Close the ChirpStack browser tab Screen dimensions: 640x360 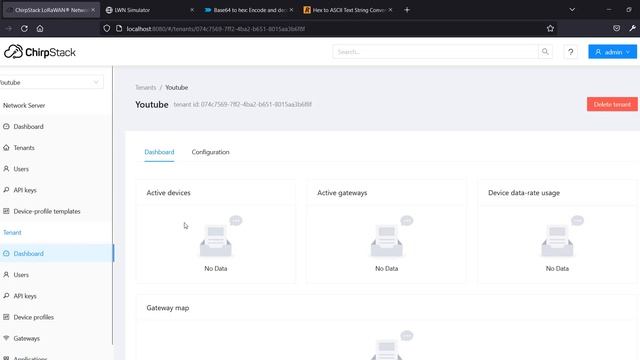[93, 10]
